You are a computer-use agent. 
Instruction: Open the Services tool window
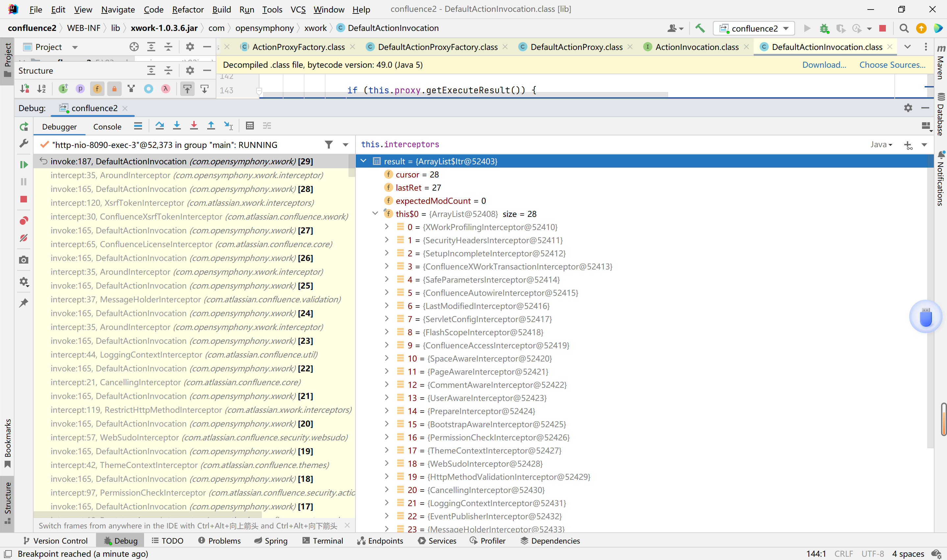point(437,541)
